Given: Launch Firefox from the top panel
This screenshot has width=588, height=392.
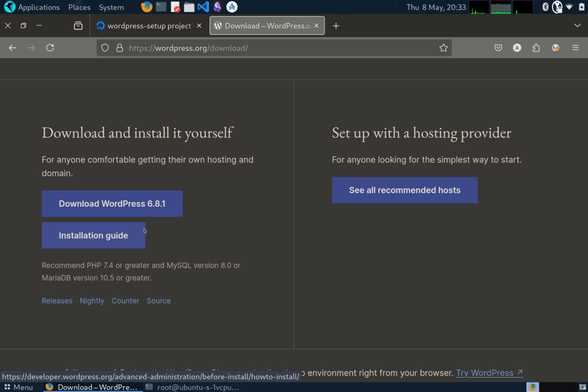Looking at the screenshot, I should point(146,7).
